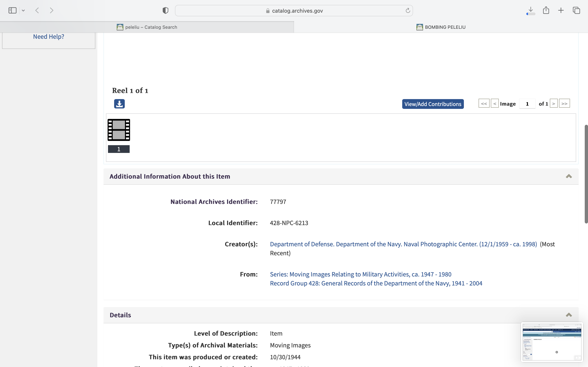Click the blue download reel icon
The height and width of the screenshot is (367, 588).
(119, 104)
